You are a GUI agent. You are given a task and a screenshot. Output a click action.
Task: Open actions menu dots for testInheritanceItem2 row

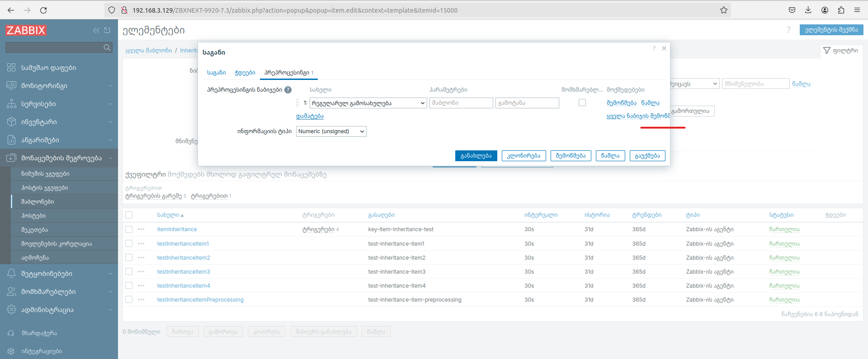[141, 257]
